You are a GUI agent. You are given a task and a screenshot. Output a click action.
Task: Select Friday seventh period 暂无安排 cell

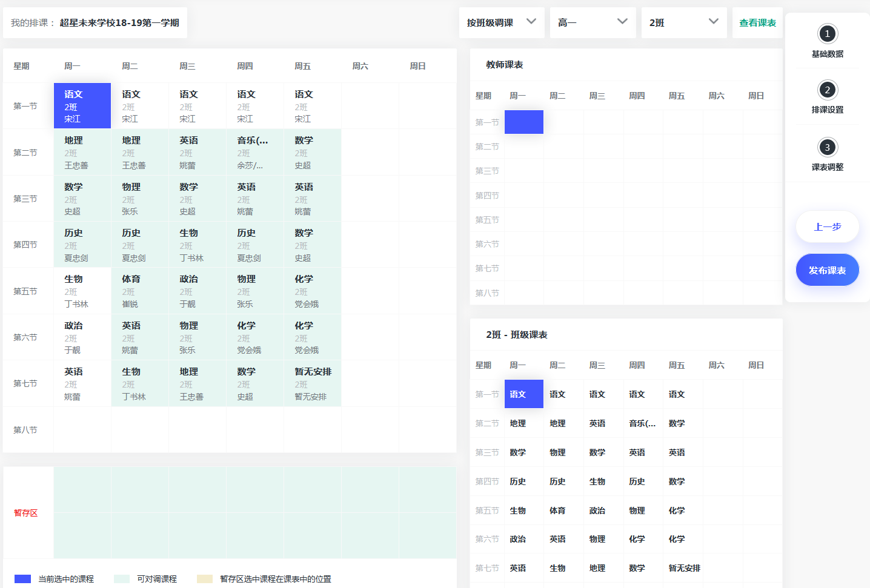coord(313,383)
